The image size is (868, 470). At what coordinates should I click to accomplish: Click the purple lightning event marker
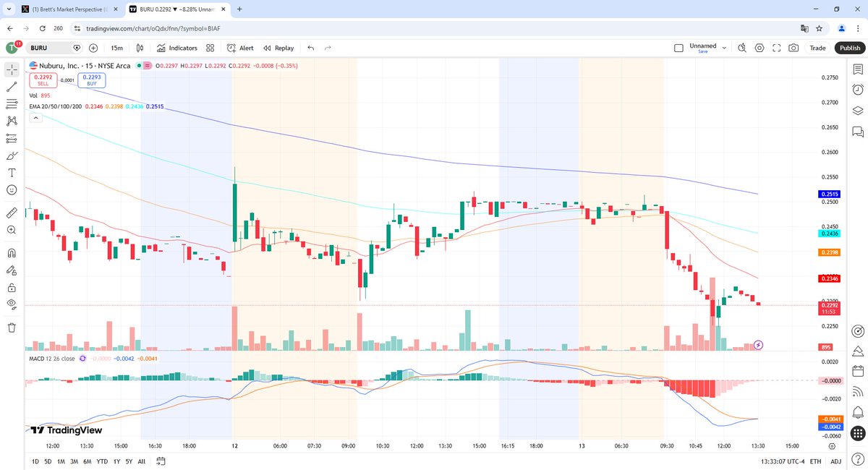click(x=758, y=345)
